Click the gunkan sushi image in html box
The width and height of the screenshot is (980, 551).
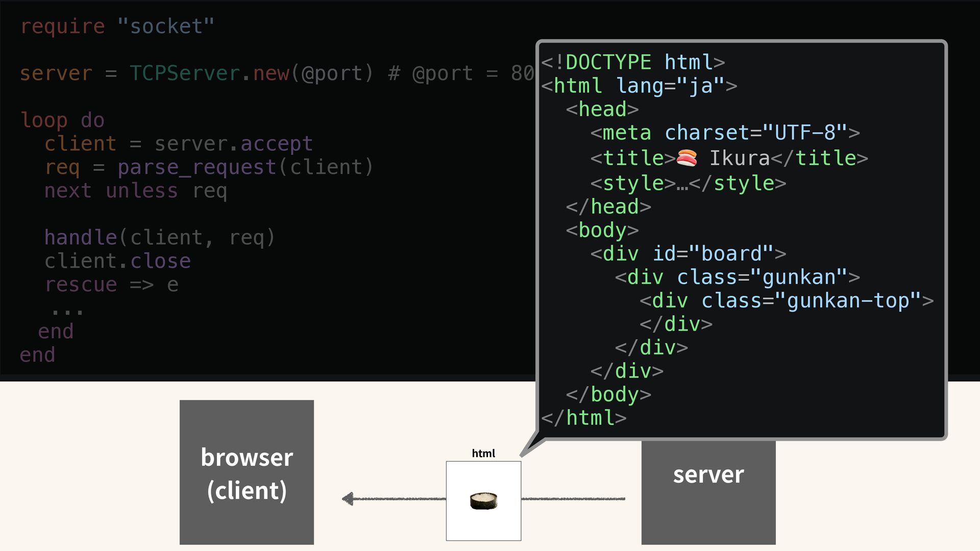tap(483, 500)
